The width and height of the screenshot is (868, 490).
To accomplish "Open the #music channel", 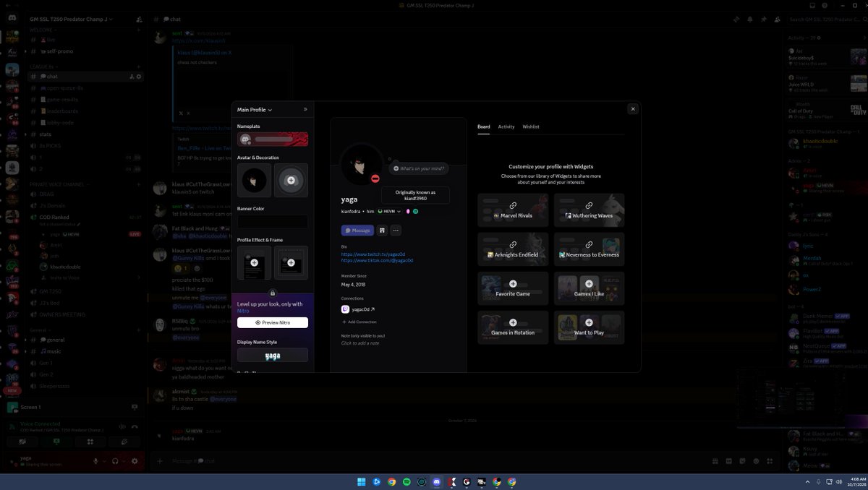I will pyautogui.click(x=86, y=351).
